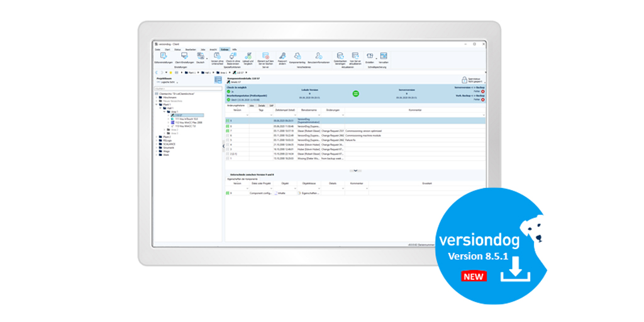Click the red NEW badge
The width and height of the screenshot is (644, 322).
click(474, 277)
